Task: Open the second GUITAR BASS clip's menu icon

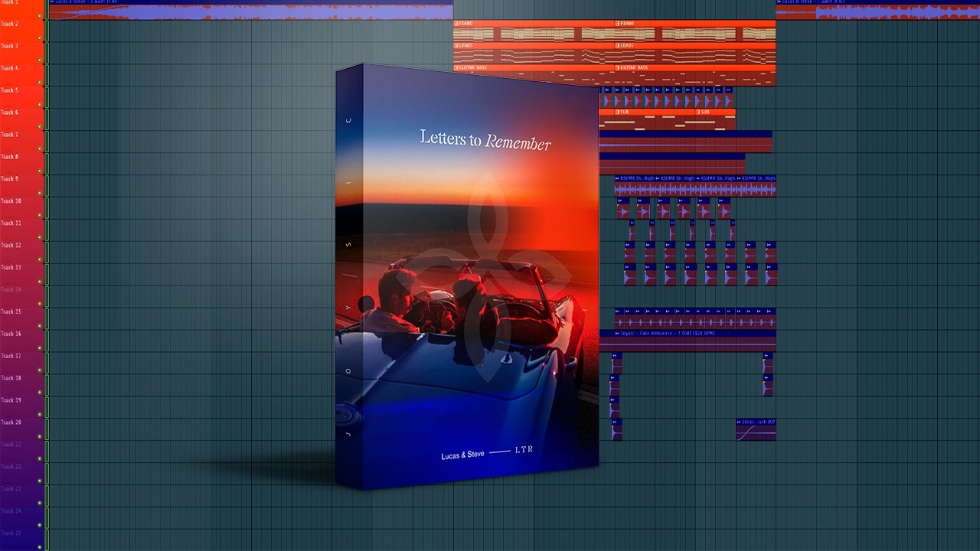Action: (618, 68)
